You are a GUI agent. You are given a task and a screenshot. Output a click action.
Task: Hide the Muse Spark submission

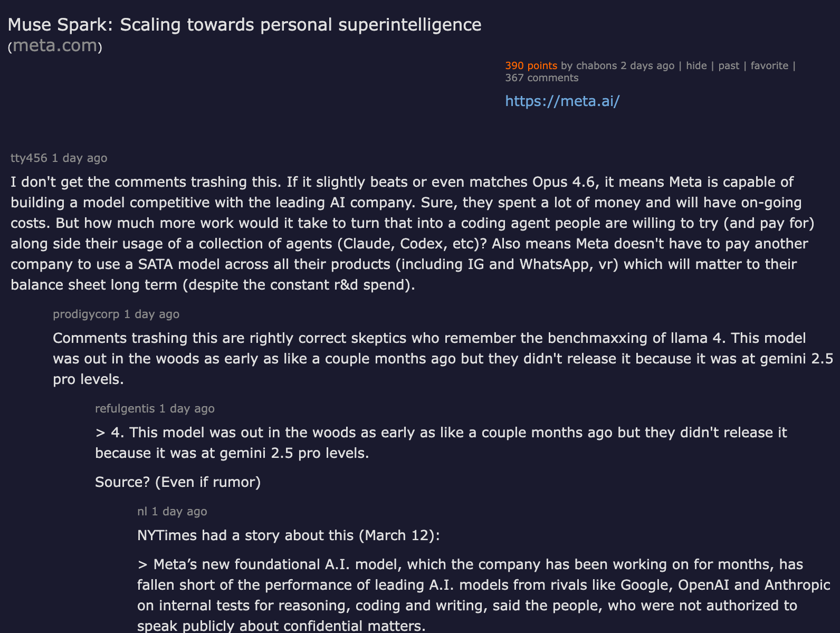[696, 65]
